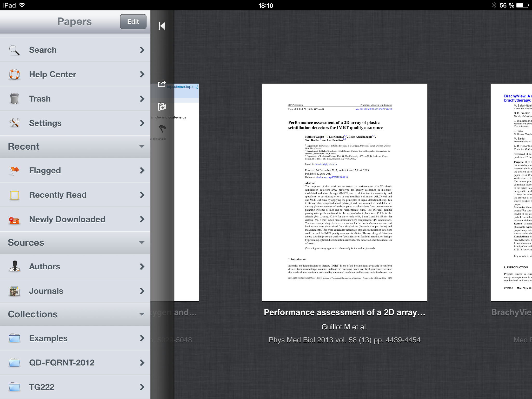Screen dimensions: 532x399
Task: Open the Help Center lifebuoy icon
Action: point(14,74)
